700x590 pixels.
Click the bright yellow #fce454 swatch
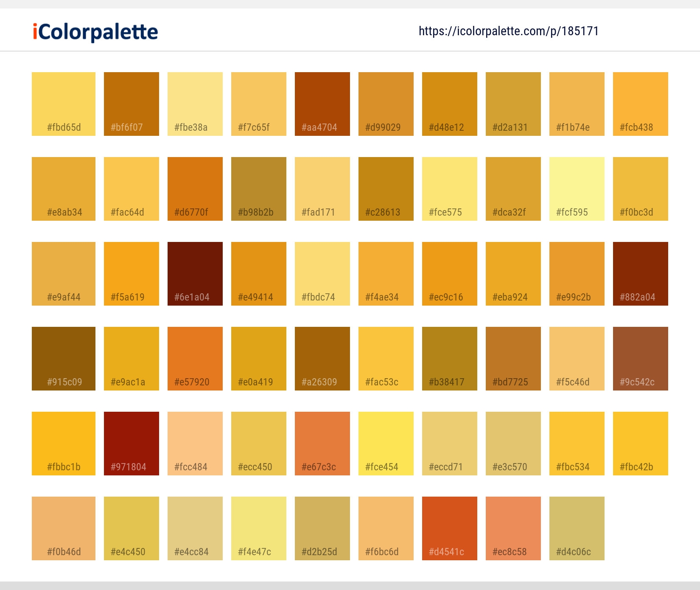pyautogui.click(x=386, y=444)
